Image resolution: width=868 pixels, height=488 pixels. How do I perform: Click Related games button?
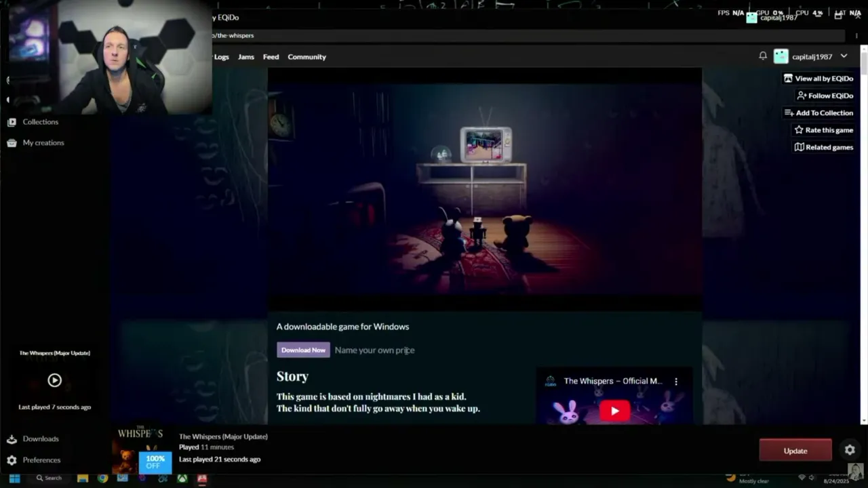pos(824,147)
